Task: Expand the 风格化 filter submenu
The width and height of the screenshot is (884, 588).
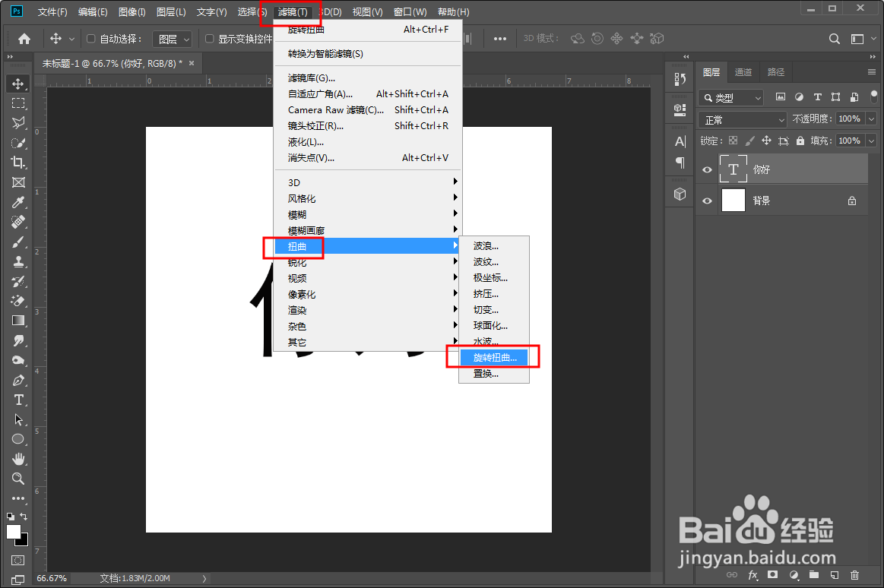Action: pyautogui.click(x=368, y=198)
